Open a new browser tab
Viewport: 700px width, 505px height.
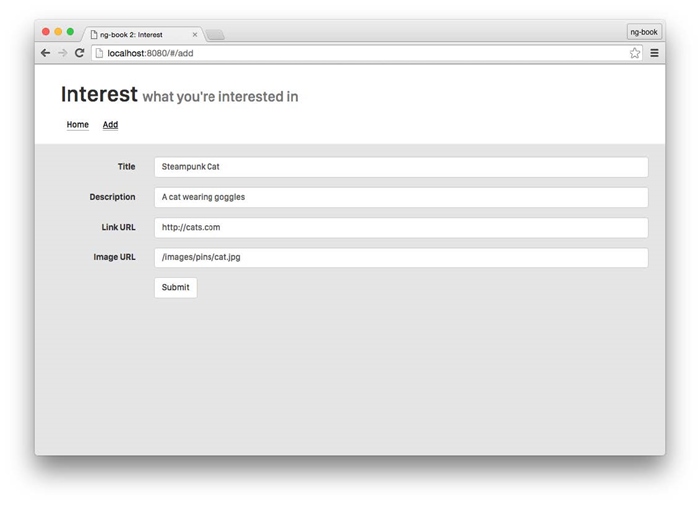point(215,35)
